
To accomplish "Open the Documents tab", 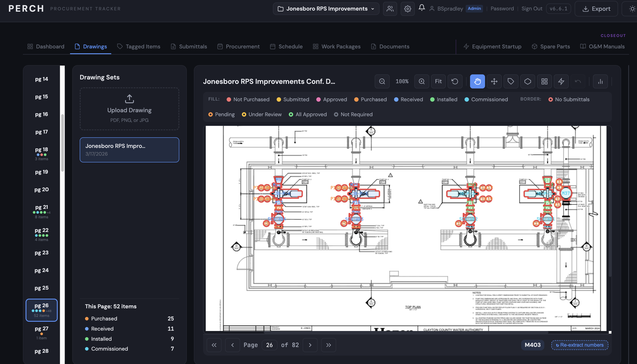I will click(x=390, y=46).
